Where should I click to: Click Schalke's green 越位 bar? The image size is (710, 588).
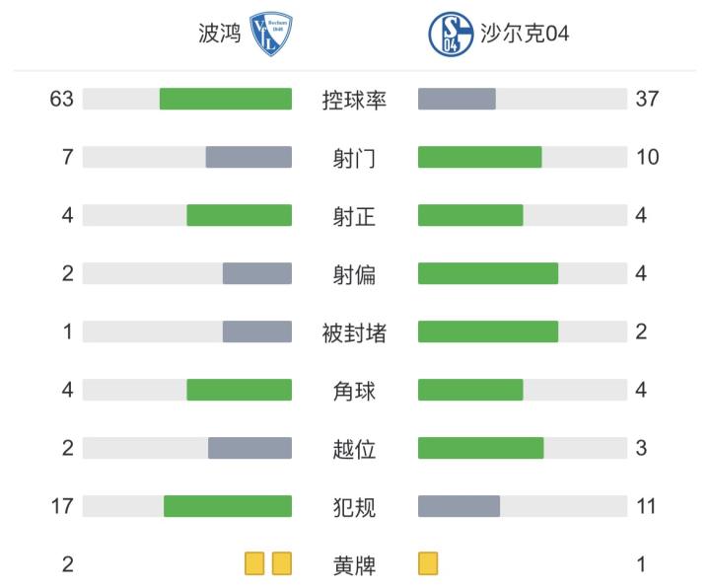[481, 449]
